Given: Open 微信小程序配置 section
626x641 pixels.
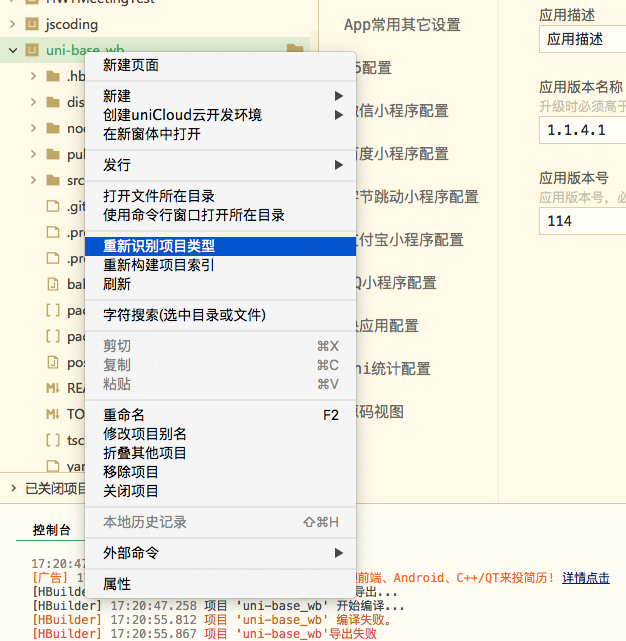Looking at the screenshot, I should point(403,111).
